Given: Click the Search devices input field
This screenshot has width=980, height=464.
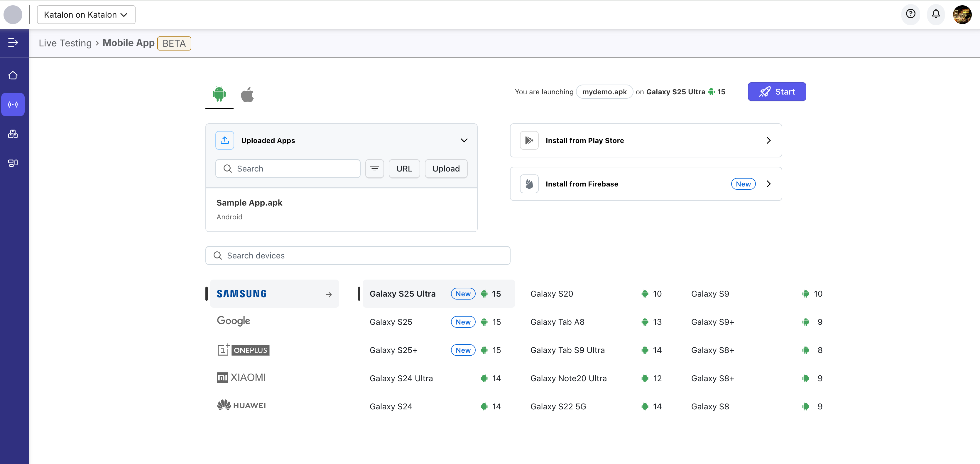Looking at the screenshot, I should click(358, 255).
